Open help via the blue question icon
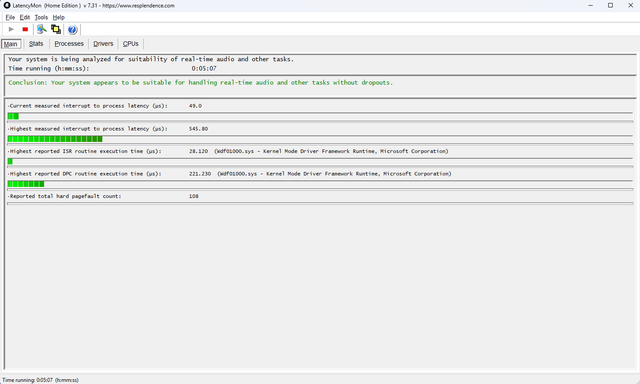This screenshot has height=384, width=640. pos(72,29)
